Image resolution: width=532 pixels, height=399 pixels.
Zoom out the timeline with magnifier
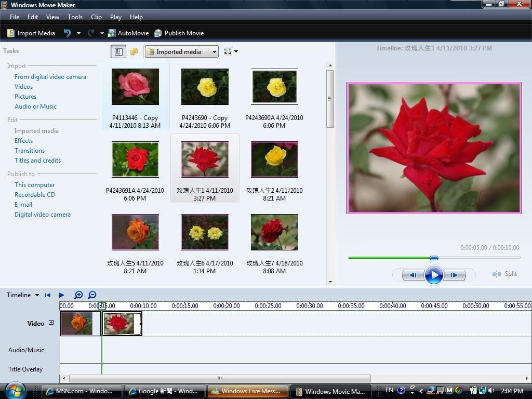click(x=92, y=295)
